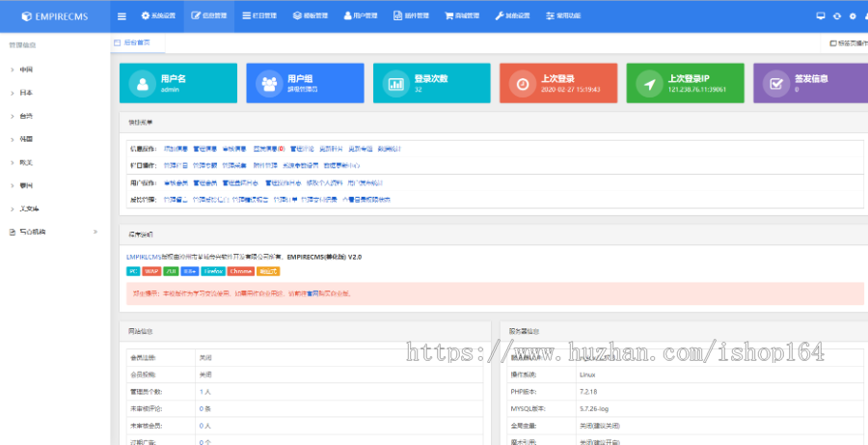Click the bar chart icon on 登录次数 card

395,84
